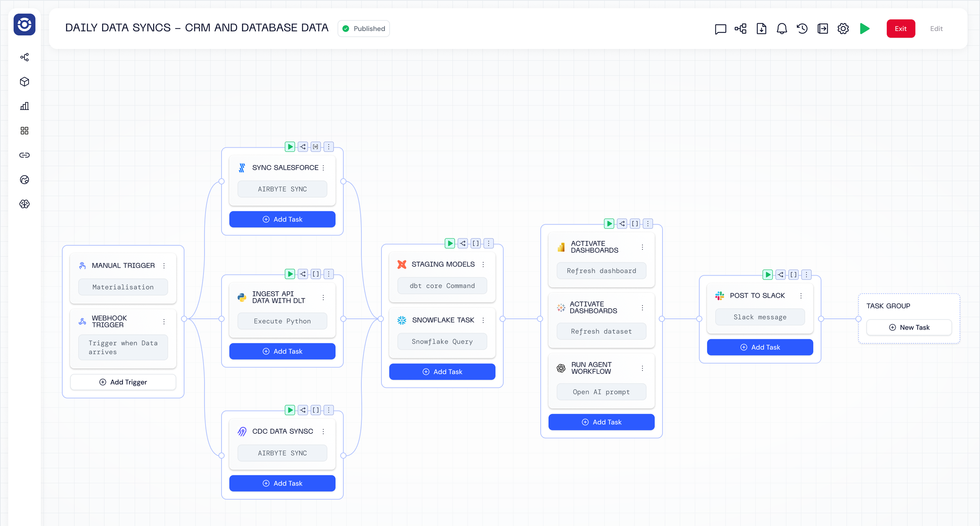The width and height of the screenshot is (980, 526).
Task: Click the green run pipeline play icon
Action: tap(864, 29)
